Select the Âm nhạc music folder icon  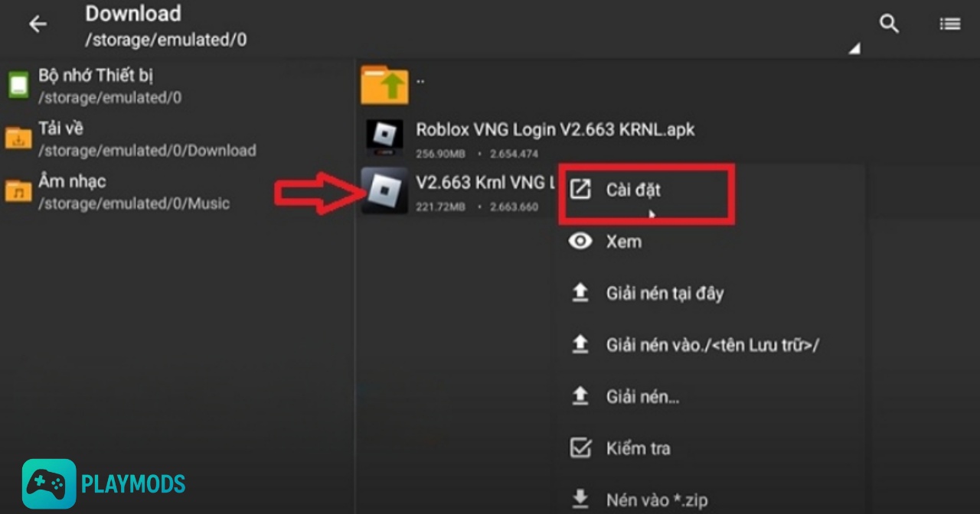(x=18, y=190)
